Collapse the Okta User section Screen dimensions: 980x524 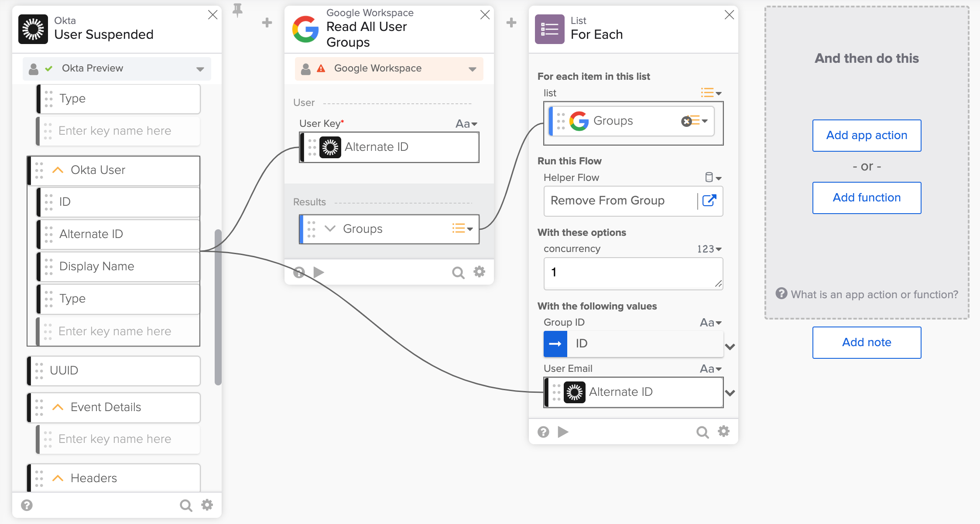[58, 170]
